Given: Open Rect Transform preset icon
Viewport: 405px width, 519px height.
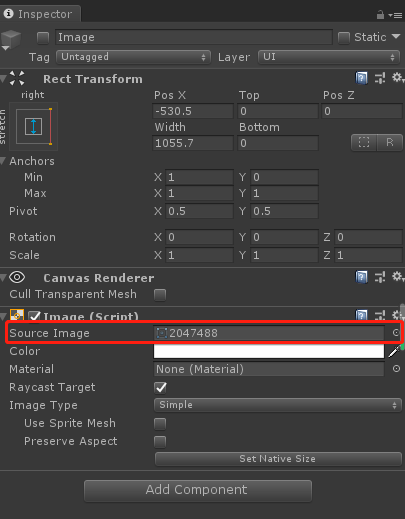Looking at the screenshot, I should (x=380, y=78).
